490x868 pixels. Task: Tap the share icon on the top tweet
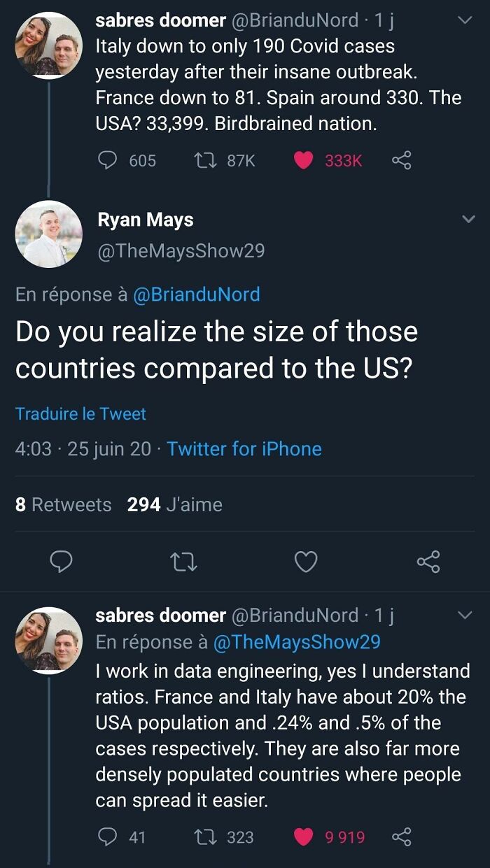pos(402,160)
